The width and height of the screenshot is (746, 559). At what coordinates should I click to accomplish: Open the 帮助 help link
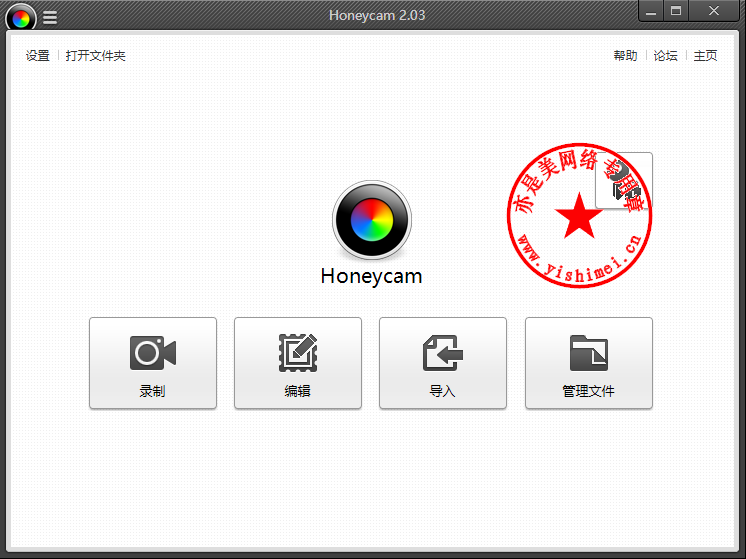pyautogui.click(x=625, y=56)
